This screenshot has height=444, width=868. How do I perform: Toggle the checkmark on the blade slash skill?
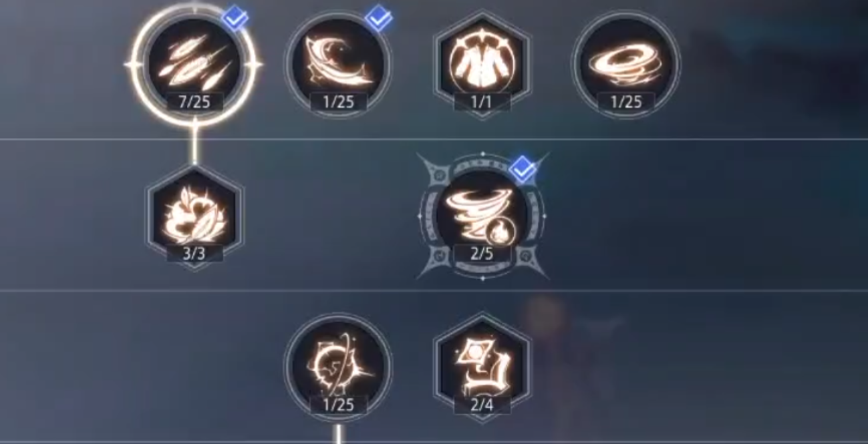[235, 19]
